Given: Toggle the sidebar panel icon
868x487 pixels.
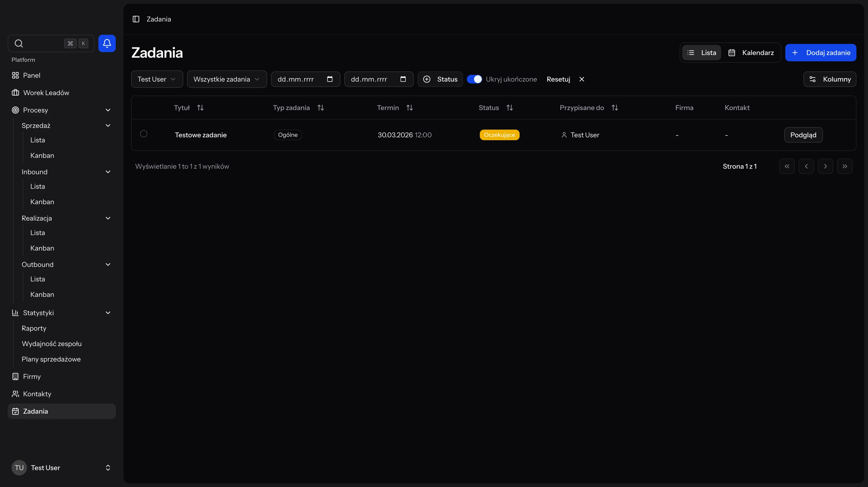Looking at the screenshot, I should point(136,19).
